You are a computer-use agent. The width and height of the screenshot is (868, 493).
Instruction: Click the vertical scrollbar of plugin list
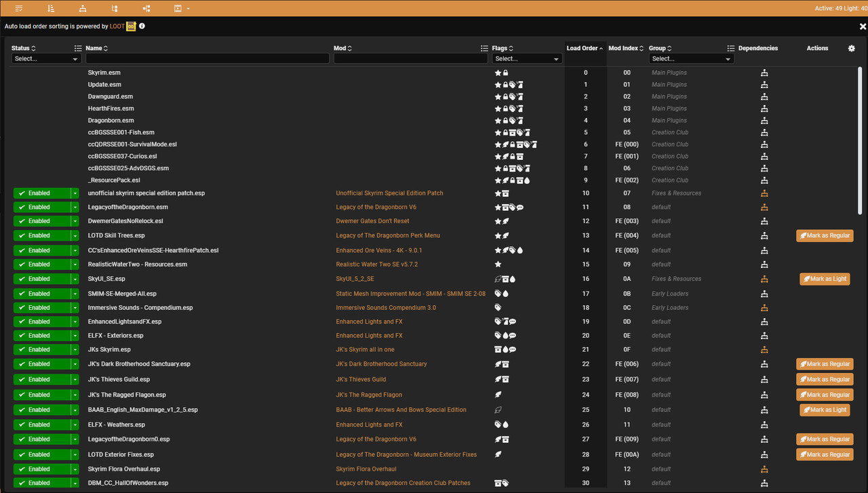pos(861,141)
